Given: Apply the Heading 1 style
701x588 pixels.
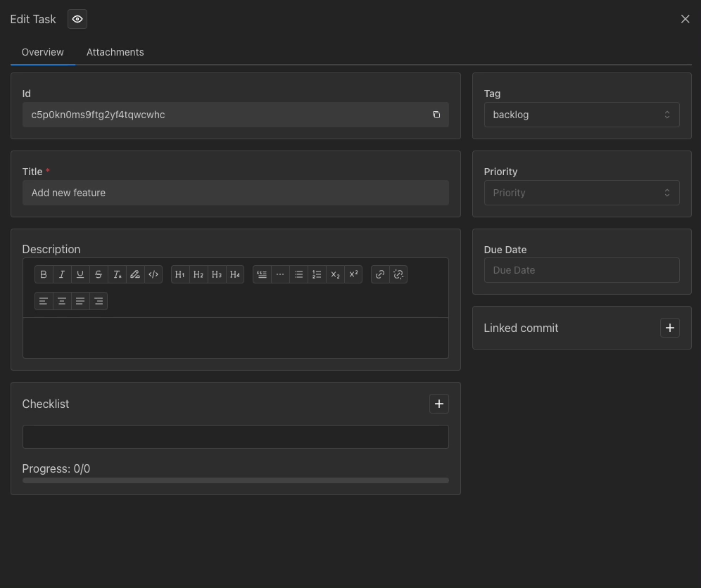Looking at the screenshot, I should coord(180,274).
